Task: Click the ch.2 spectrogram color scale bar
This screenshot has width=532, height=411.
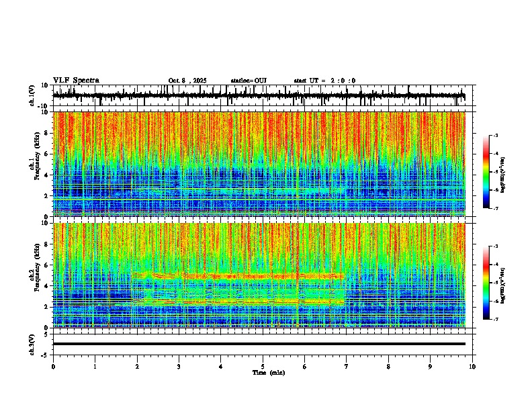Action: point(486,283)
